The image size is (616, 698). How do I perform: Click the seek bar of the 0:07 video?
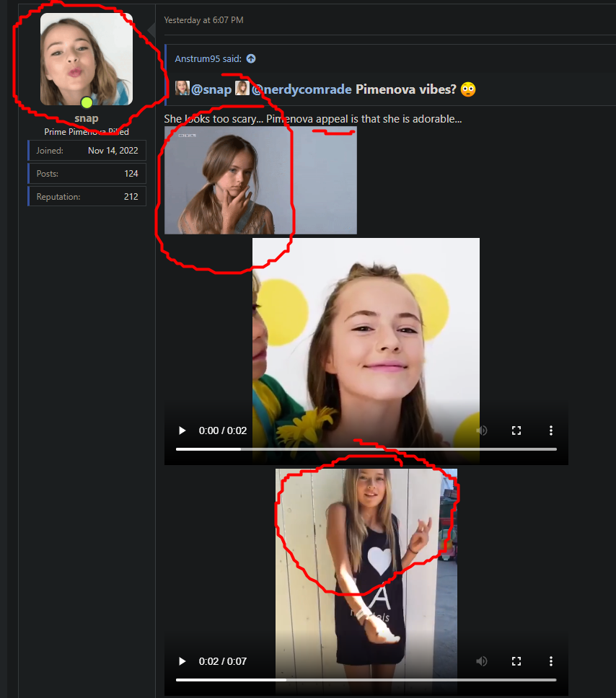coord(366,680)
